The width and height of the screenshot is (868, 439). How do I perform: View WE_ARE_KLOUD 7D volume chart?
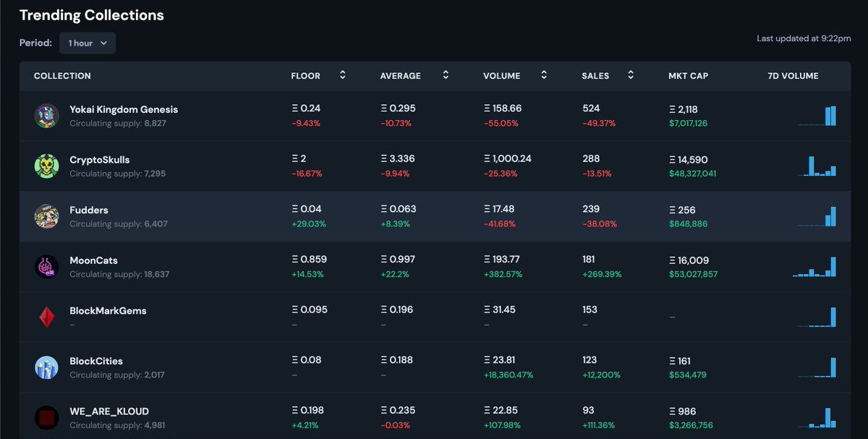pyautogui.click(x=816, y=417)
